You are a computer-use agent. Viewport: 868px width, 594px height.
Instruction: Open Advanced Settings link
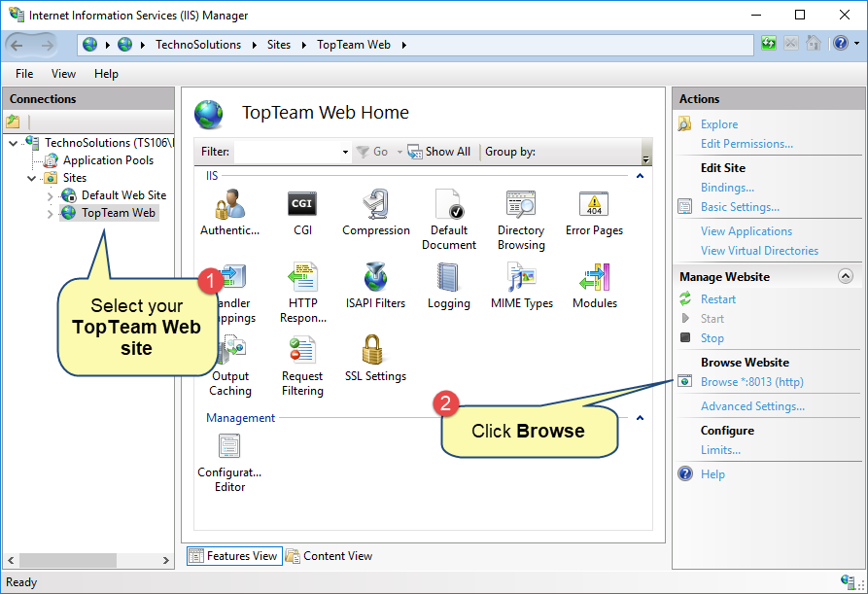(752, 406)
